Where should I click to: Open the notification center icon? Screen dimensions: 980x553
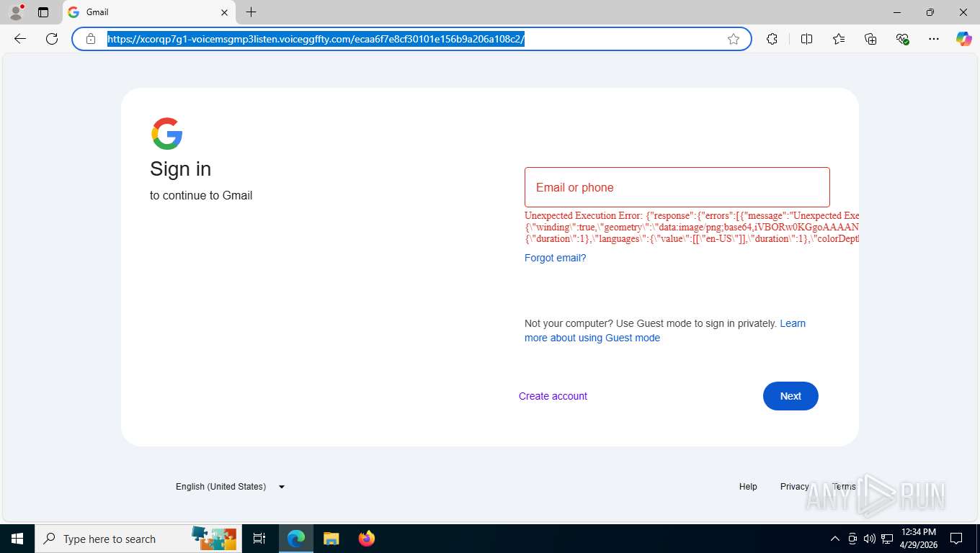pyautogui.click(x=956, y=539)
